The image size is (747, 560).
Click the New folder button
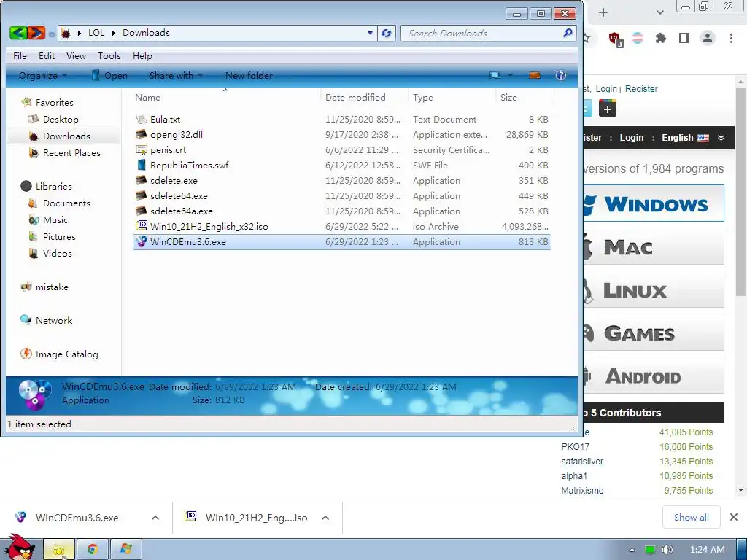pyautogui.click(x=249, y=75)
